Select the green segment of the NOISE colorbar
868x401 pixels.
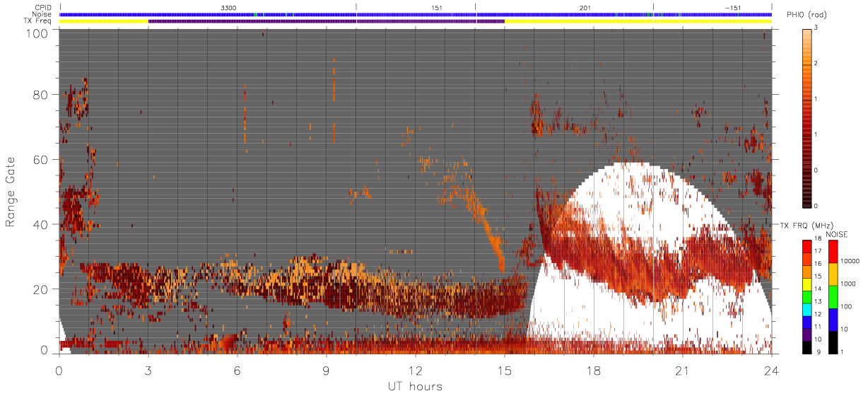833,298
